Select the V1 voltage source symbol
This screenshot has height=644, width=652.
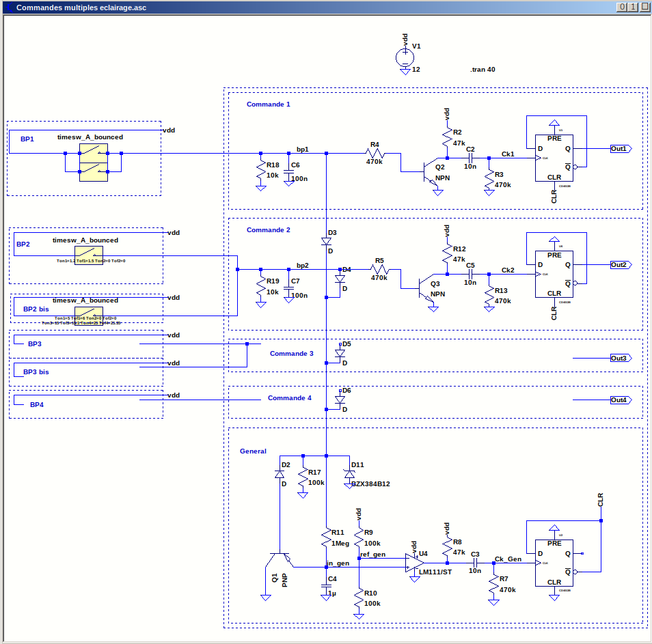coord(405,57)
